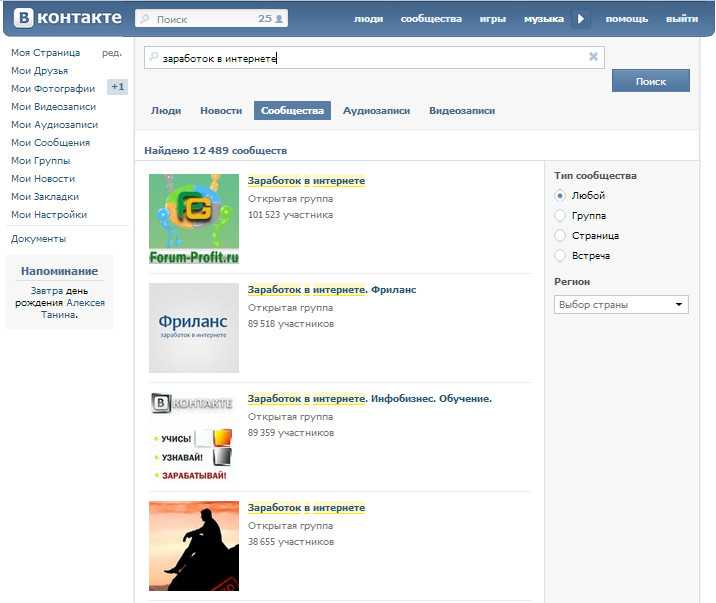
Task: Open Моя Страница from sidebar
Action: 46,52
